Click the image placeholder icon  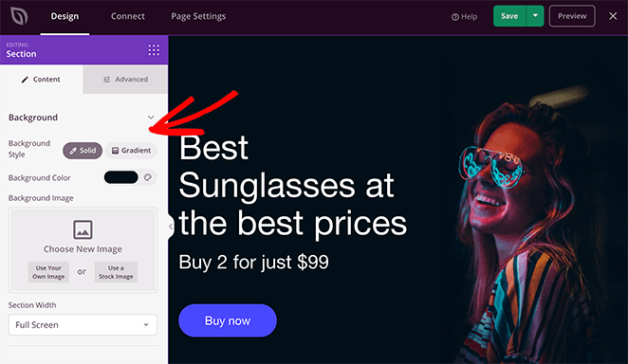[83, 229]
